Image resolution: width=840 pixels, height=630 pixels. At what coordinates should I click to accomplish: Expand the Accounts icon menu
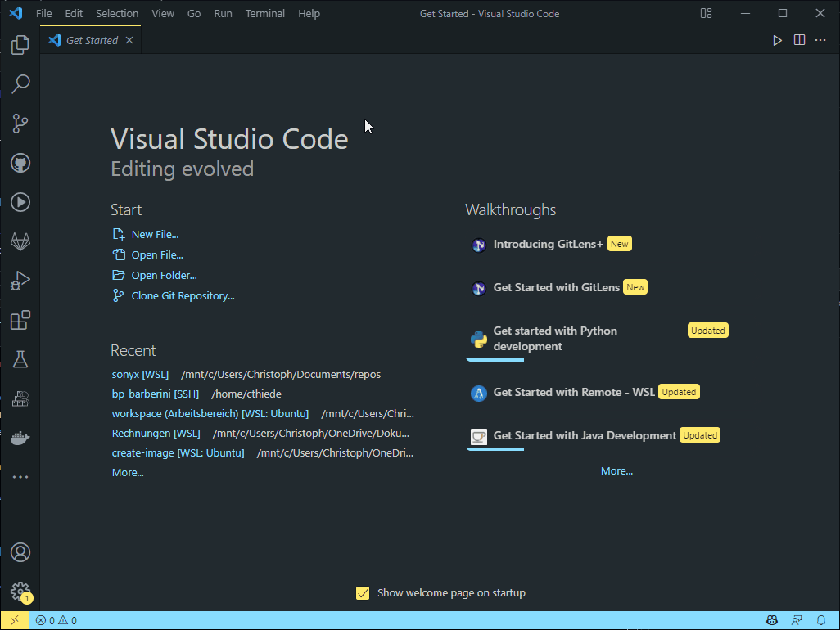pos(20,552)
